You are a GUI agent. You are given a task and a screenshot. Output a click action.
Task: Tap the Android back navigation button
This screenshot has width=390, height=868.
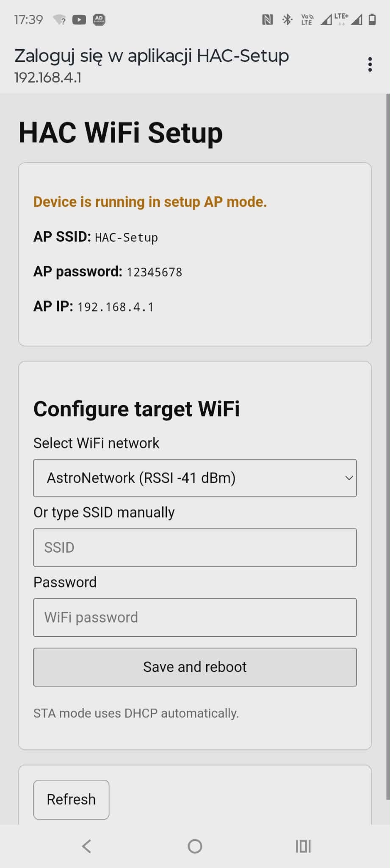tap(86, 846)
